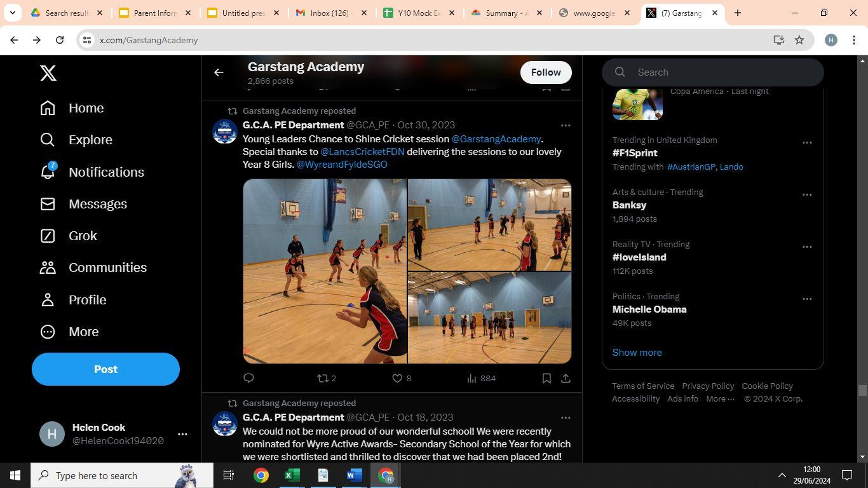Bookmark the Oct 30 cricket post
The width and height of the screenshot is (868, 488).
pyautogui.click(x=546, y=378)
